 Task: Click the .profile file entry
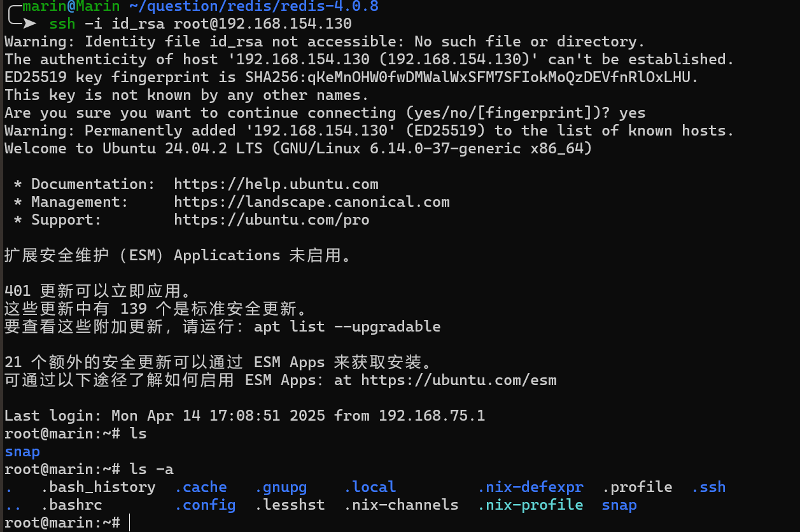[x=636, y=487]
